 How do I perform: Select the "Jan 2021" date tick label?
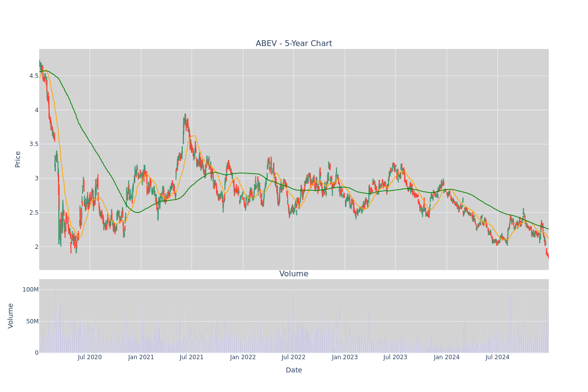tap(141, 357)
